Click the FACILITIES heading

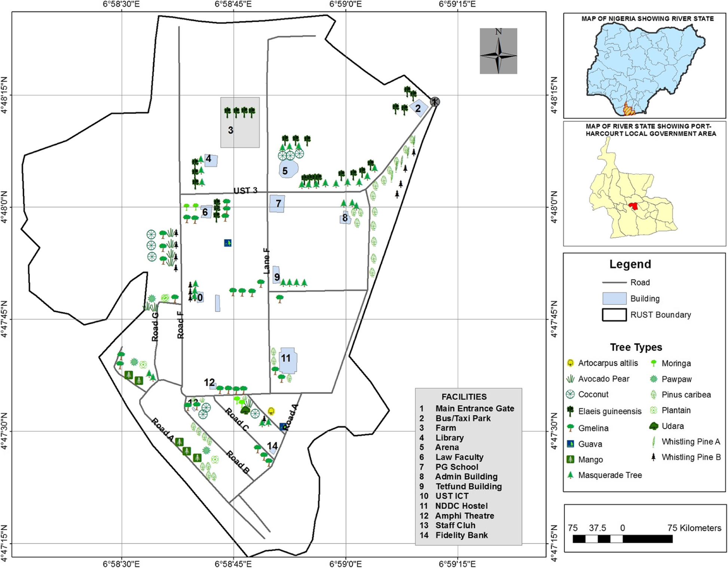tap(464, 397)
